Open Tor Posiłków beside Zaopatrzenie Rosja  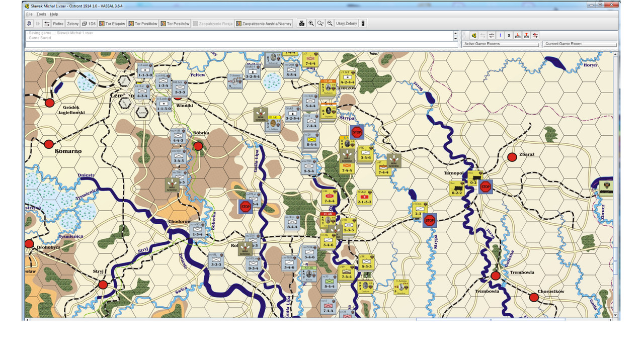tap(175, 24)
